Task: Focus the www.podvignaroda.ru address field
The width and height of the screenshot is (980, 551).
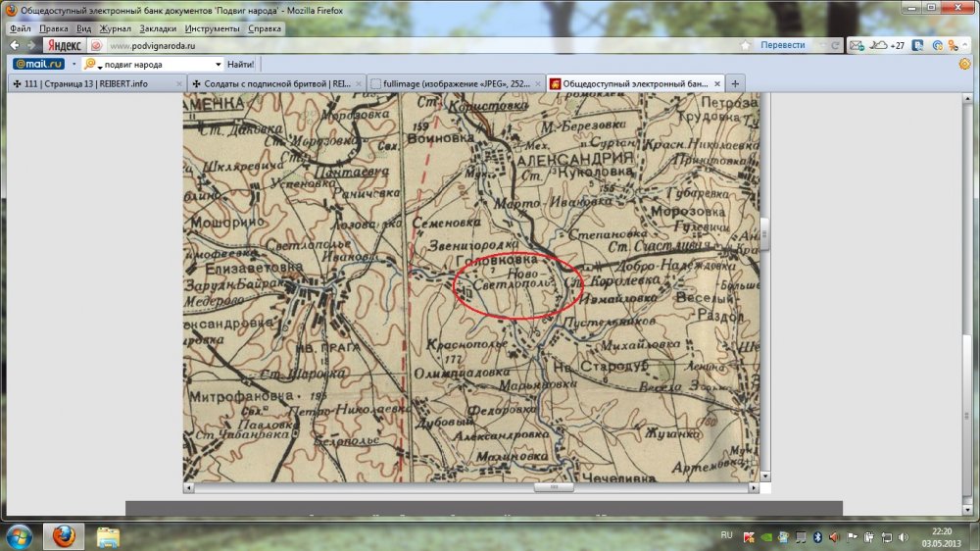Action: point(421,46)
